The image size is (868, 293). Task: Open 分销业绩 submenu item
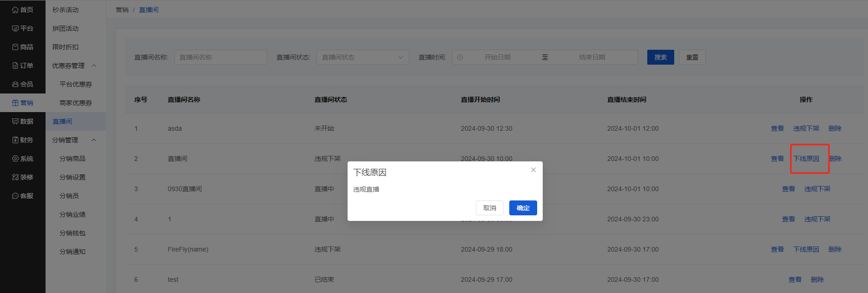[x=72, y=214]
